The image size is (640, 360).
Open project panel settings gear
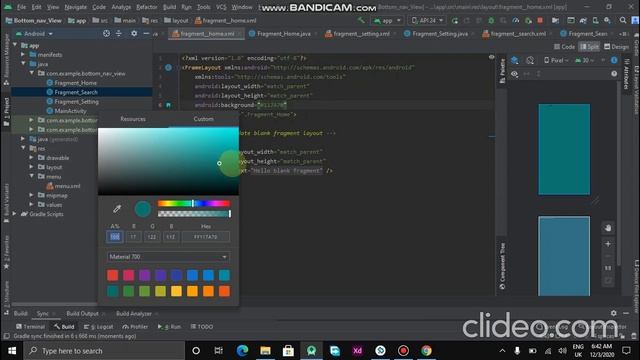point(134,33)
